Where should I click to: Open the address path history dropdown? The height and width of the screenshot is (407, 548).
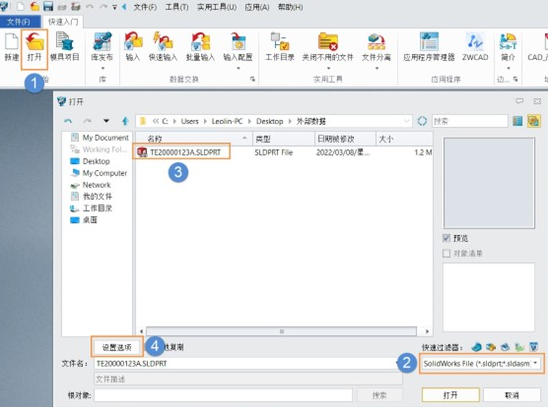(406, 121)
